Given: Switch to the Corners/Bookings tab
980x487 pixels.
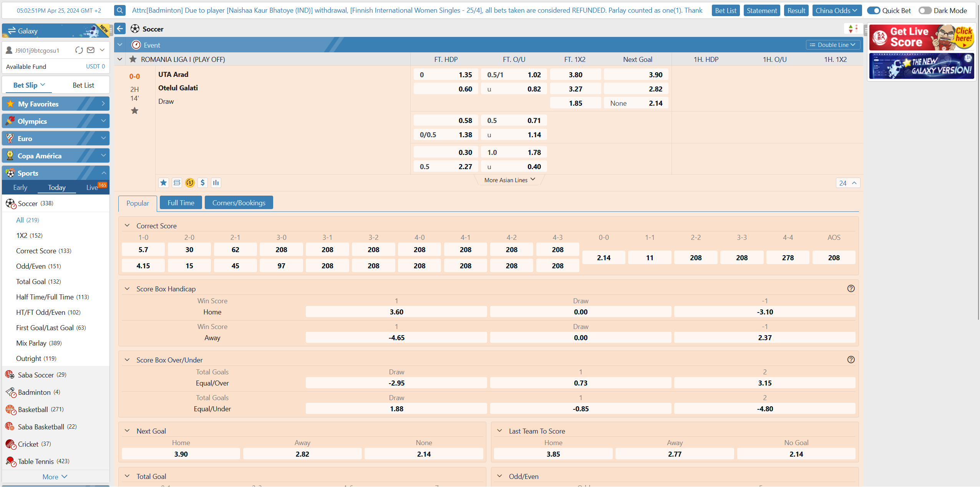Looking at the screenshot, I should point(239,203).
